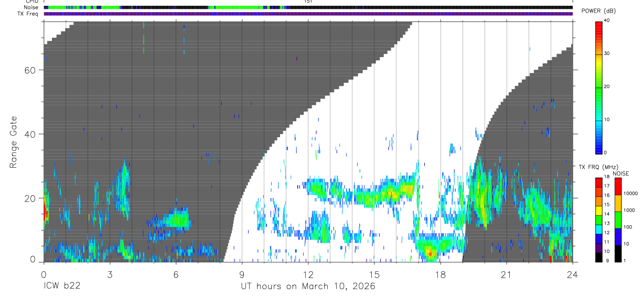Screen dimensions: 644x297
Task: Select the red 17–18 MHz TX FRQ swatch
Action: point(599,182)
